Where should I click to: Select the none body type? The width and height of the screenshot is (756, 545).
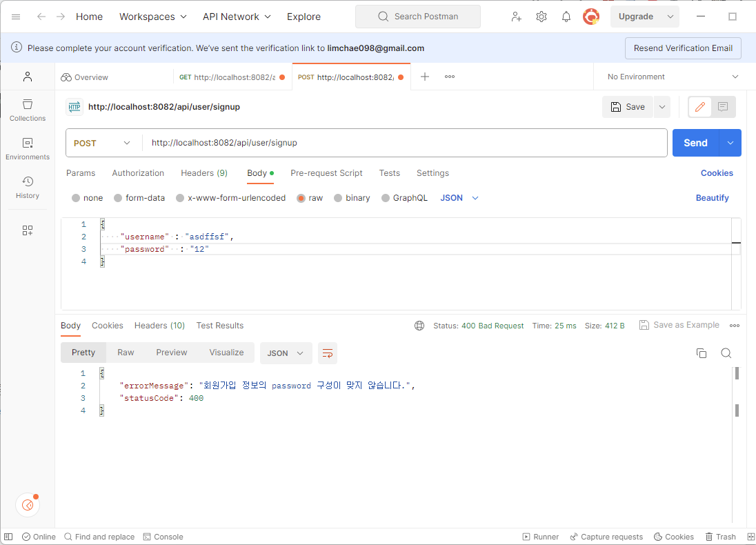[88, 198]
